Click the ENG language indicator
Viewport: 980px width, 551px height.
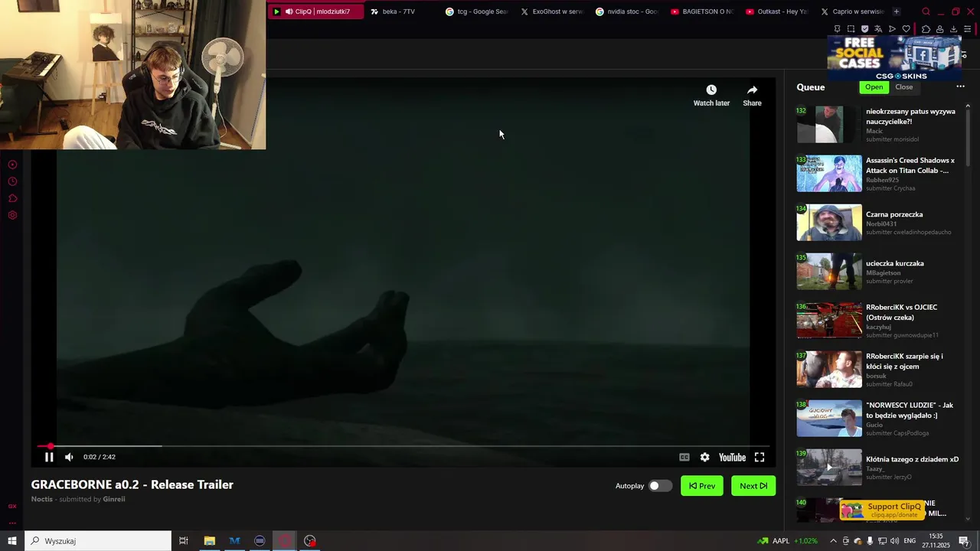tap(910, 541)
